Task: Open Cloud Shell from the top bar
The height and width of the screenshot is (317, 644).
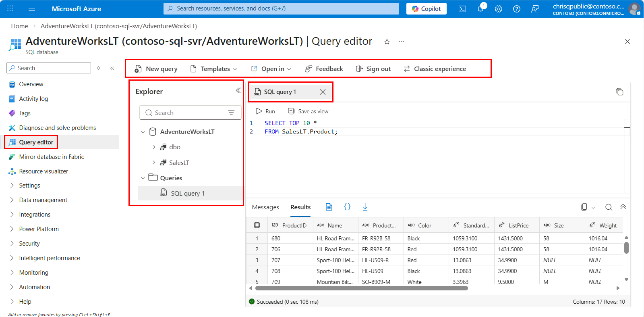Action: (x=462, y=9)
